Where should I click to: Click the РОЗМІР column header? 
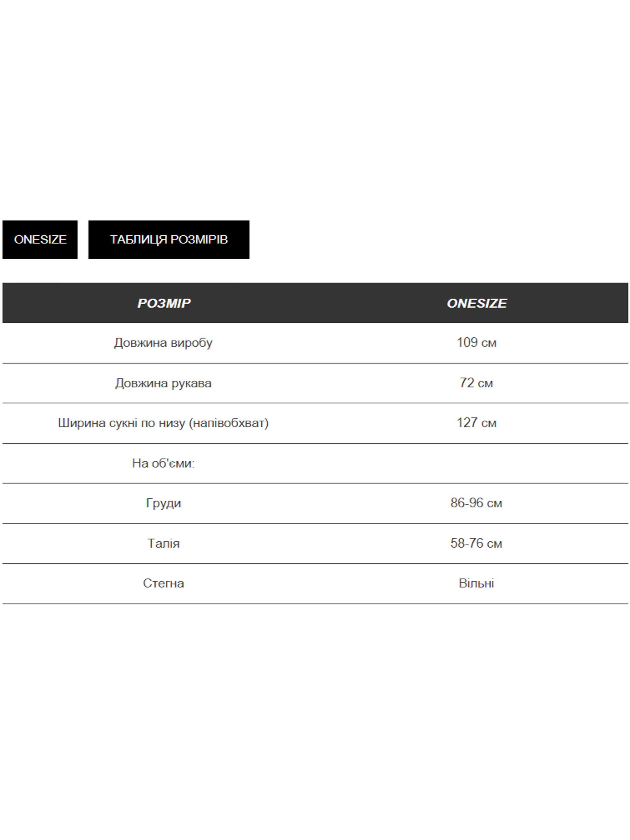(x=164, y=303)
